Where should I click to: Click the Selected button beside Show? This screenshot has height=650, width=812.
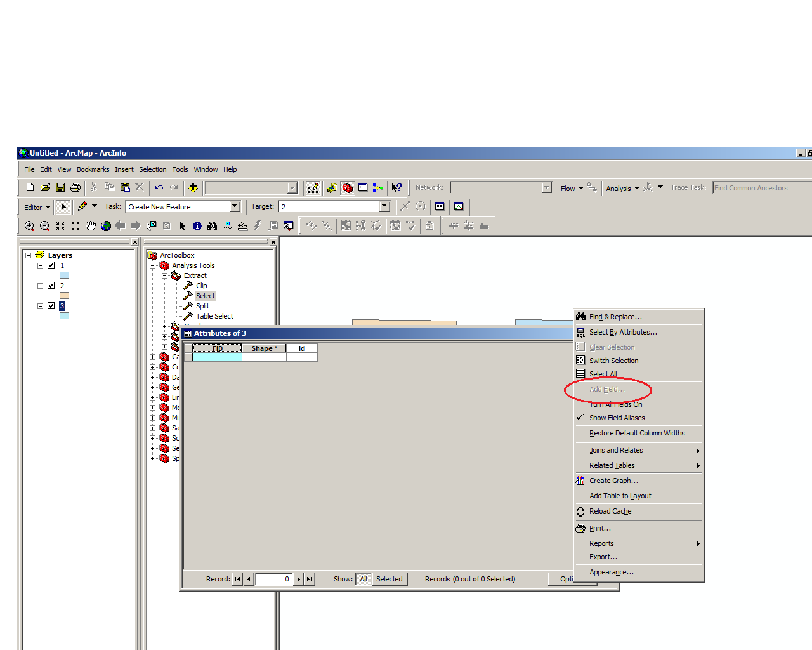click(389, 579)
